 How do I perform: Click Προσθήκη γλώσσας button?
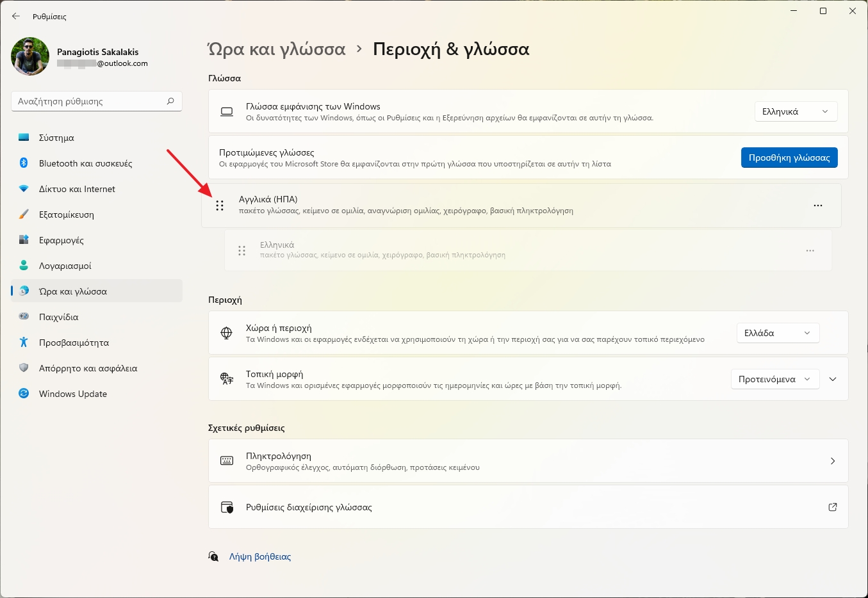(x=789, y=158)
